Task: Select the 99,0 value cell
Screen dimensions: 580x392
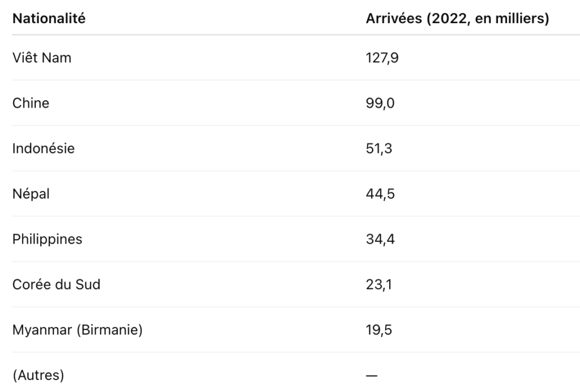Action: pyautogui.click(x=380, y=103)
